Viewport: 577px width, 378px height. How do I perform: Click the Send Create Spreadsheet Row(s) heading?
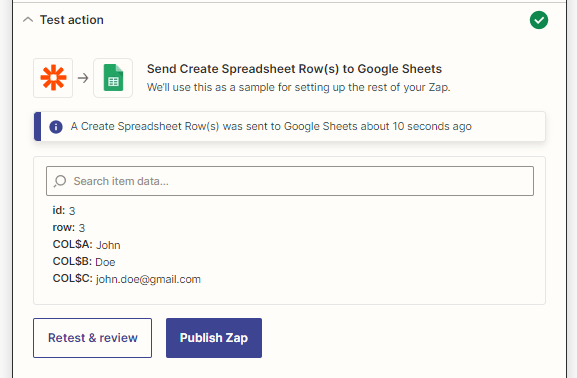(x=294, y=69)
